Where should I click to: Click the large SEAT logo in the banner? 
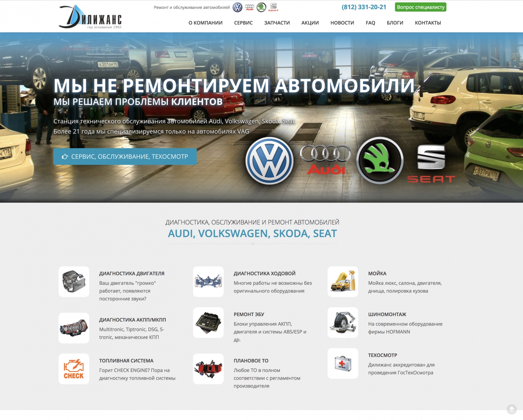431,164
